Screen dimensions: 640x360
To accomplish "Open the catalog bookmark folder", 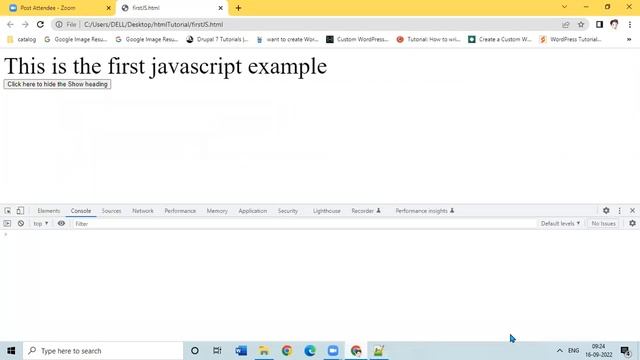I will click(x=22, y=40).
